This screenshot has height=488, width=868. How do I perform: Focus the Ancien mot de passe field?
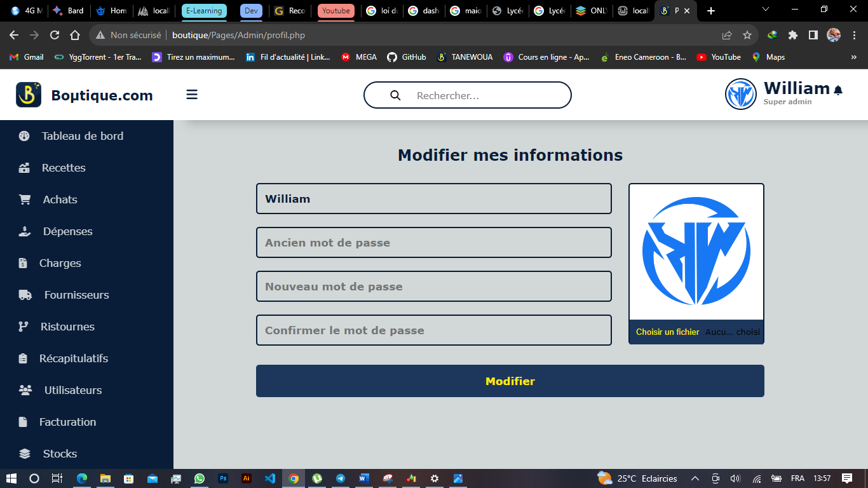[x=433, y=243]
